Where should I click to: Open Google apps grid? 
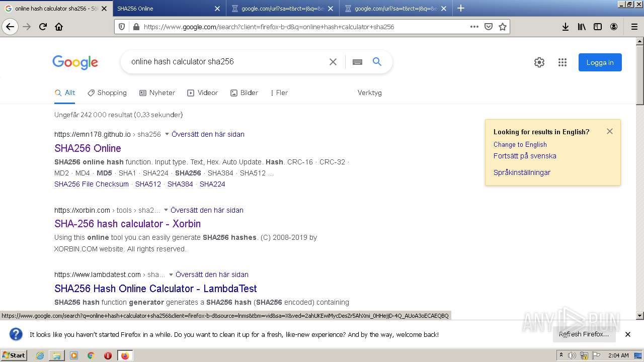(x=562, y=62)
